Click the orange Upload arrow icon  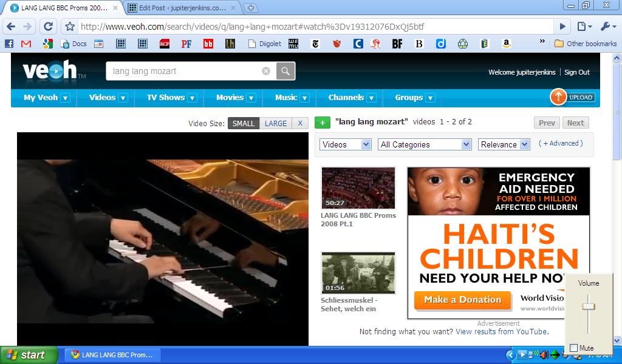pyautogui.click(x=558, y=97)
